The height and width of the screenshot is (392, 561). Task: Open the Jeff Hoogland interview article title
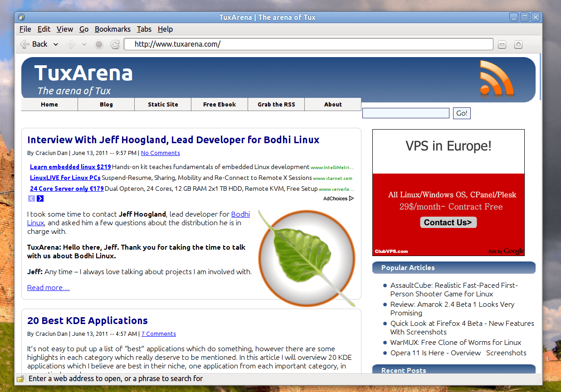(173, 140)
